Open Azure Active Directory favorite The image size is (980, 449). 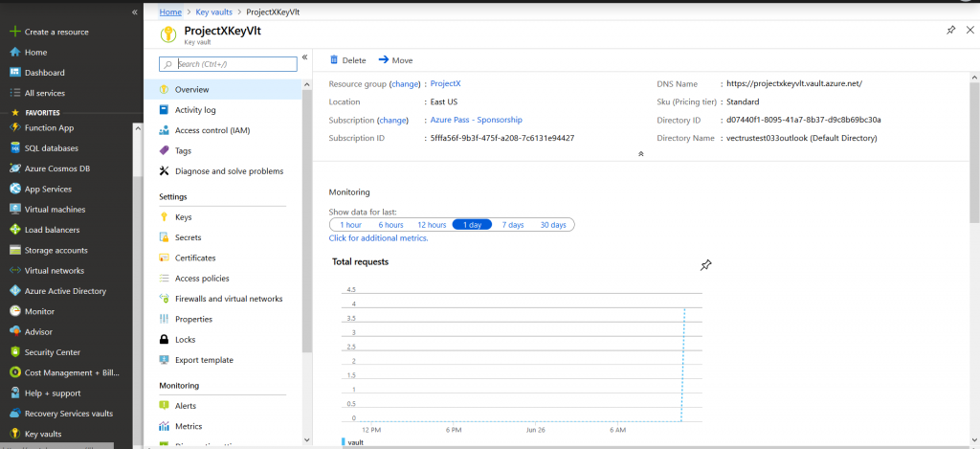coord(66,291)
